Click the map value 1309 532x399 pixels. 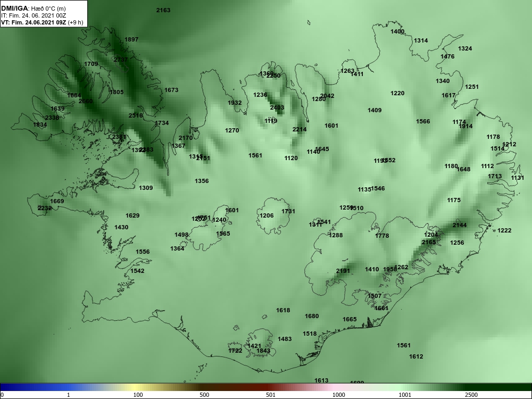coord(146,188)
